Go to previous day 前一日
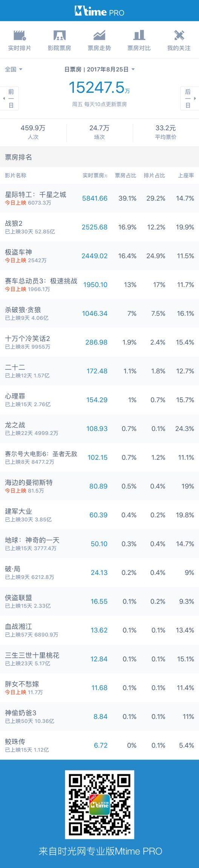Screen dimensions: 199x868 click(9, 98)
